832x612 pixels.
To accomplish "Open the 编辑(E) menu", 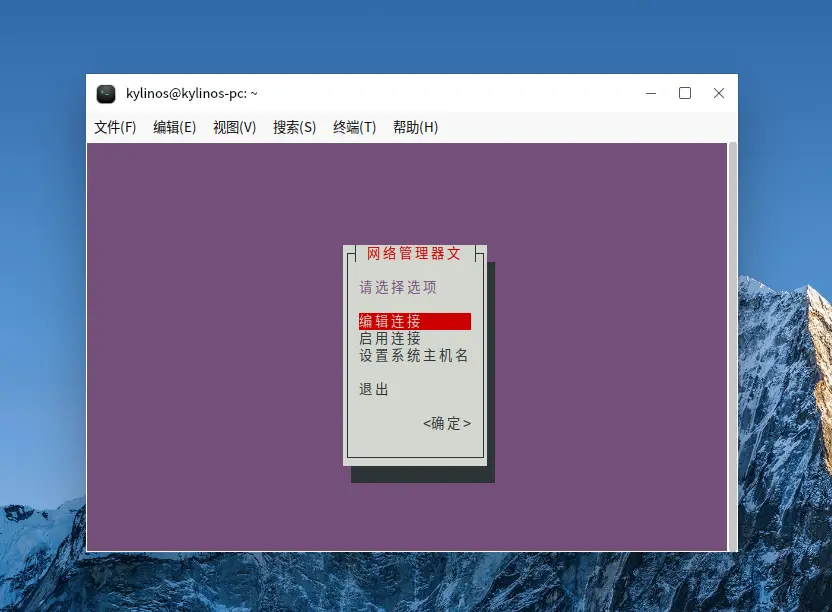I will [x=175, y=127].
